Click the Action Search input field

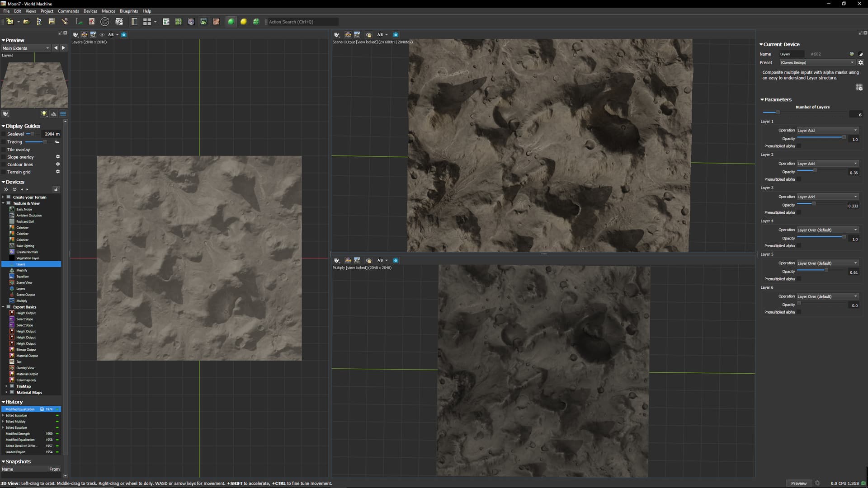pyautogui.click(x=302, y=22)
